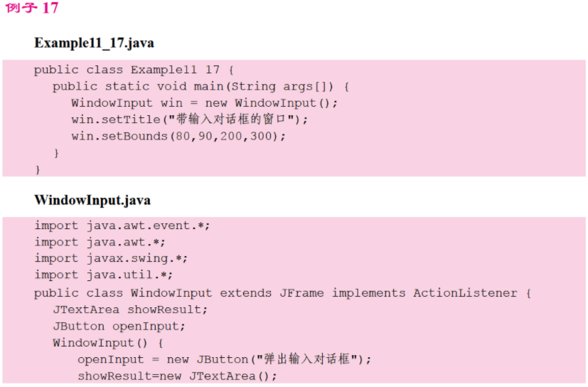Click the "例子 17" heading
Image resolution: width=588 pixels, height=387 pixels.
coord(32,9)
